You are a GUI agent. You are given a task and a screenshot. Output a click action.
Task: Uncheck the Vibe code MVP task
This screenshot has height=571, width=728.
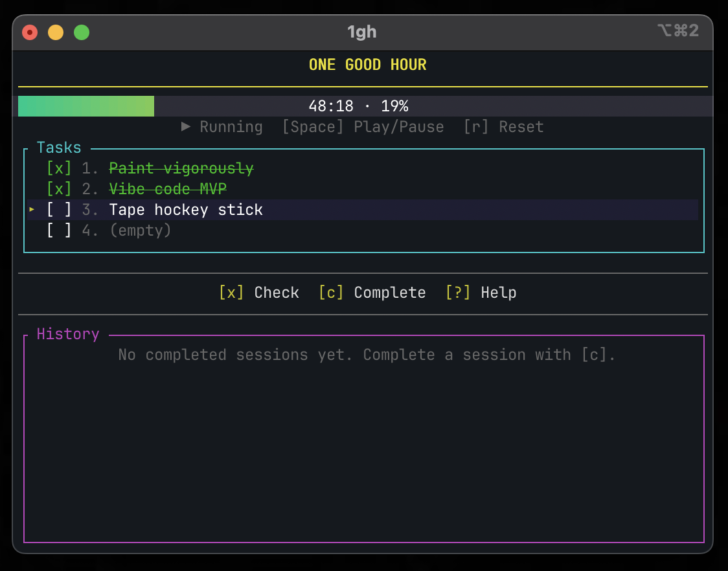tap(59, 188)
